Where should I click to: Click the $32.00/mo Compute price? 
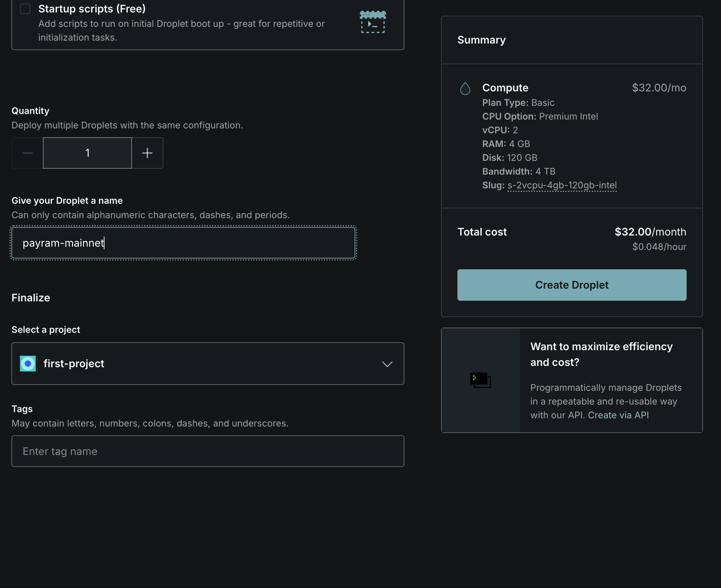point(659,88)
